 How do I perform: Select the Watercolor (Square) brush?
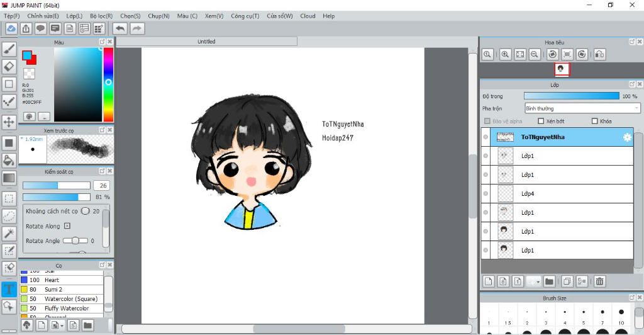click(62, 299)
